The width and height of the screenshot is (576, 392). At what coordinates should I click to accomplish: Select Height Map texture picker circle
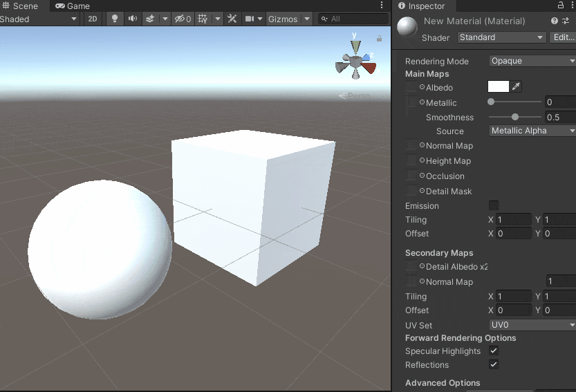422,160
